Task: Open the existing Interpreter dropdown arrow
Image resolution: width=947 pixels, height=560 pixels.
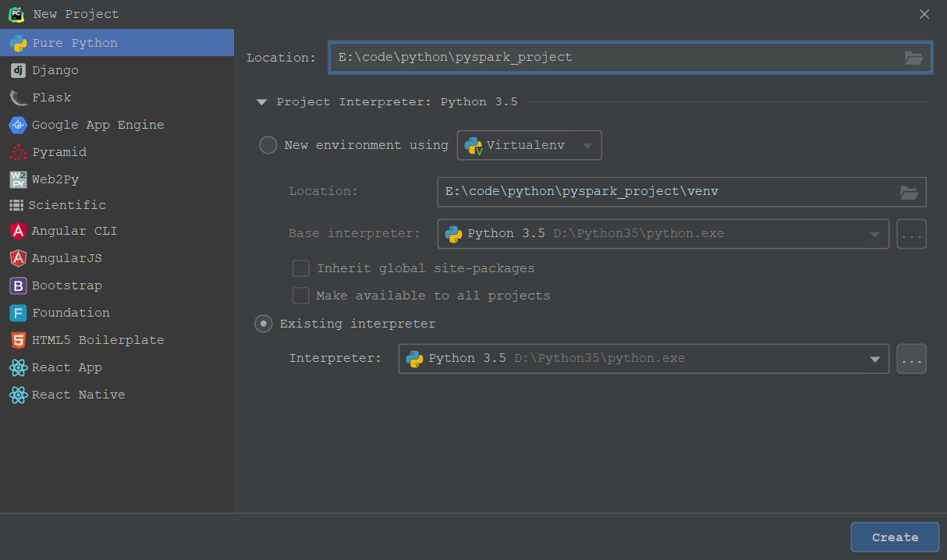Action: [874, 360]
